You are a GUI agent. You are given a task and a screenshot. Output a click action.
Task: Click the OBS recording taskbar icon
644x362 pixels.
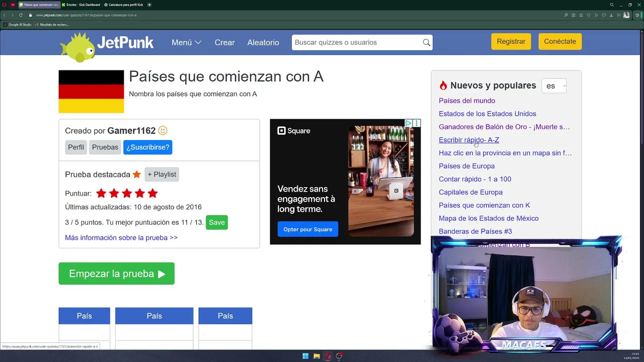tap(339, 356)
